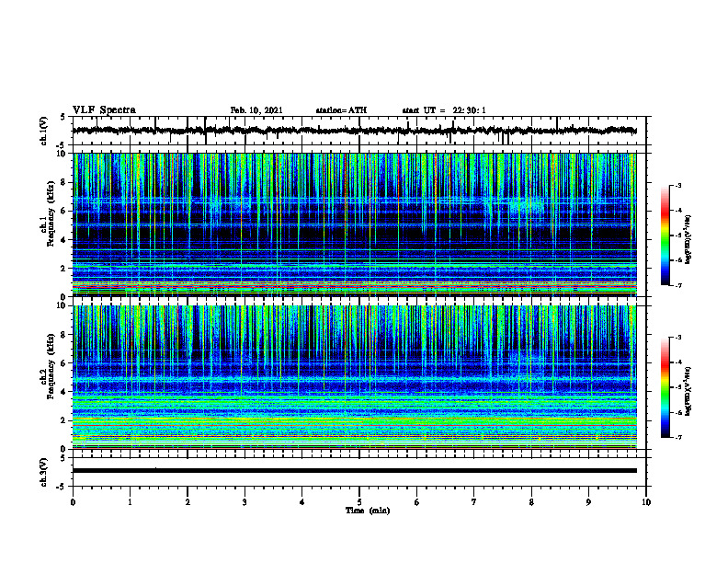Click the ch.1 color scale log(PSD) label

(x=688, y=240)
